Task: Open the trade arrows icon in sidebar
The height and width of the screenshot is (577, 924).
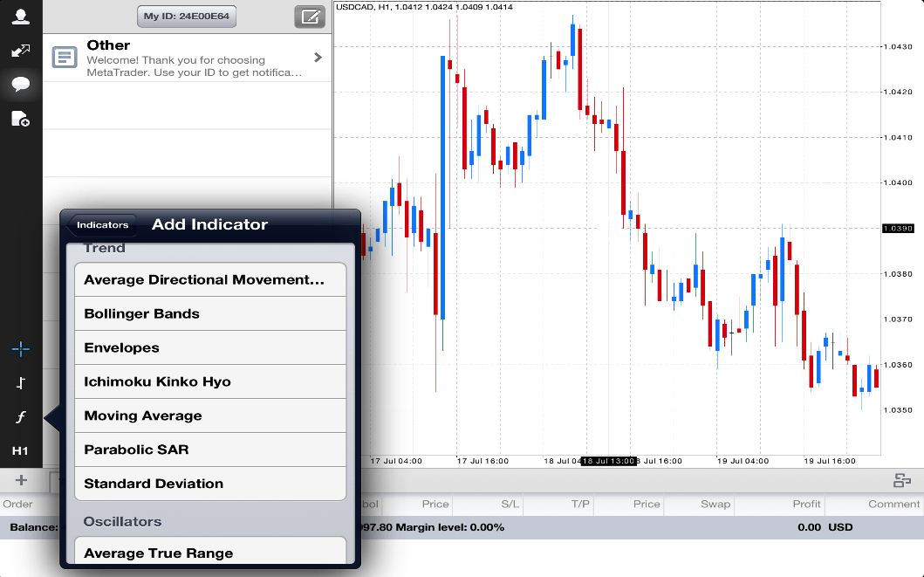Action: click(x=21, y=51)
